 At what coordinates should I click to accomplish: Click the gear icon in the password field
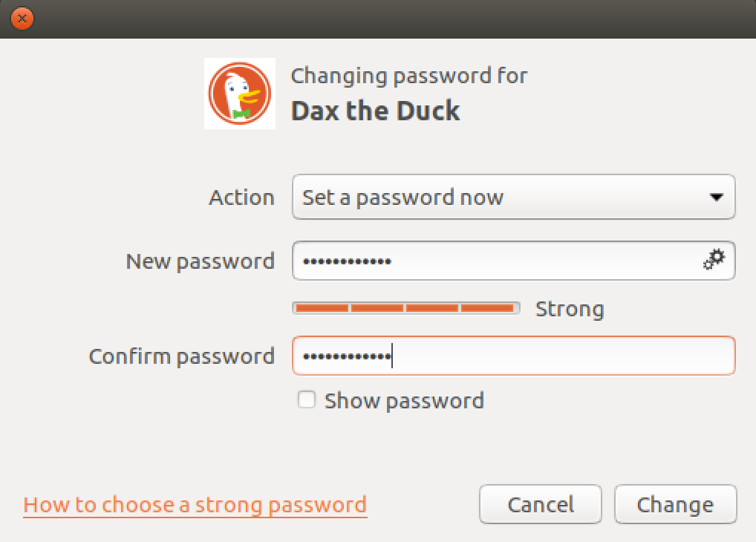tap(714, 260)
